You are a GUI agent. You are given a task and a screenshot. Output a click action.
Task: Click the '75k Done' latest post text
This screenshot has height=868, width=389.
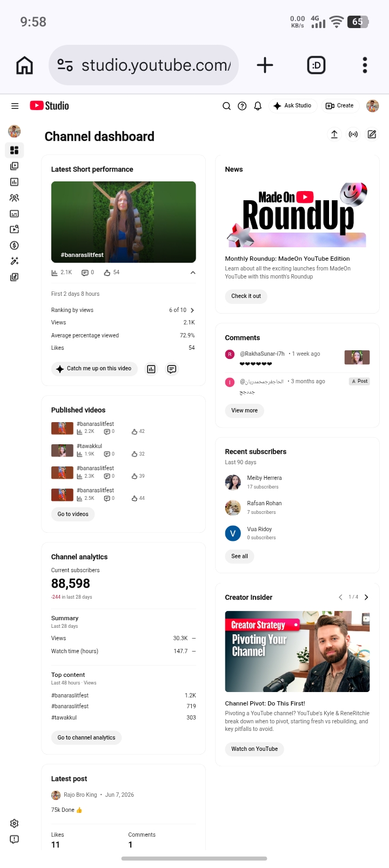(67, 810)
